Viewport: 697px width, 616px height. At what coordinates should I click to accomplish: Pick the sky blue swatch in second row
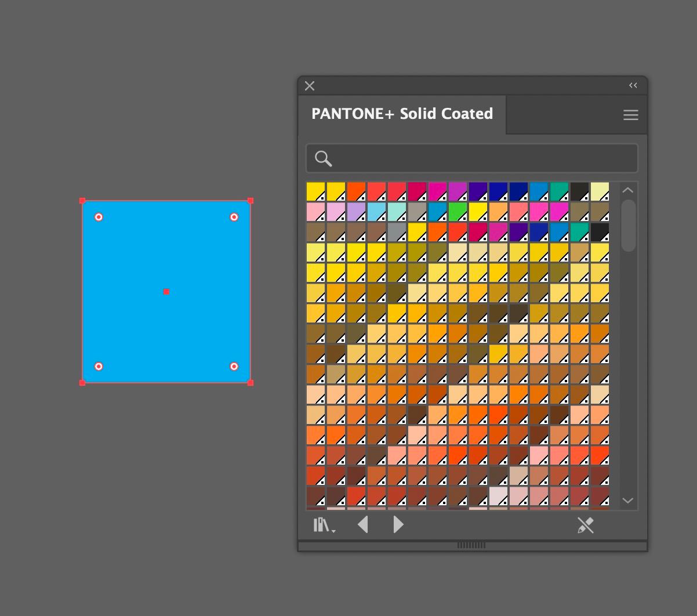pos(377,212)
